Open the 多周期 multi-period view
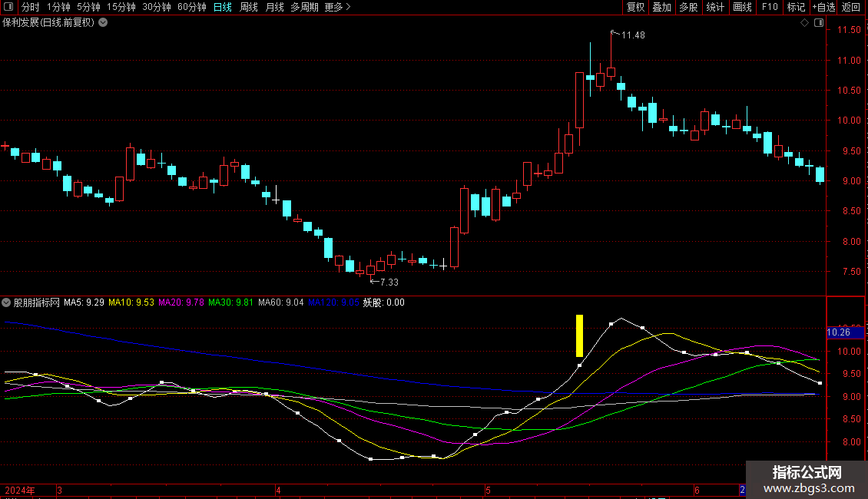The image size is (868, 499). click(x=304, y=7)
